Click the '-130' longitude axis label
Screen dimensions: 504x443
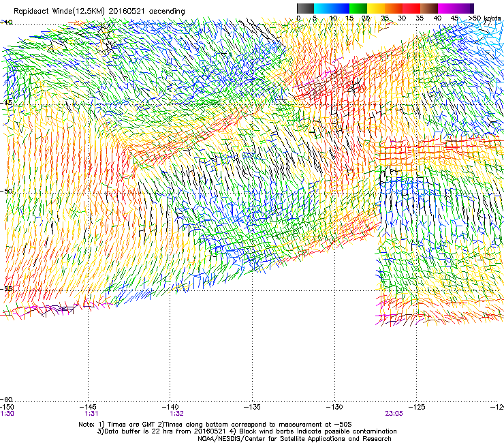334,408
